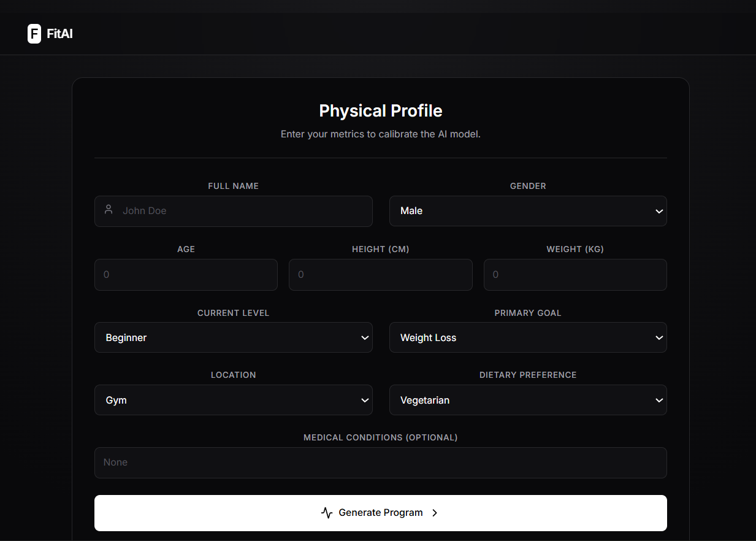Open the Gender dropdown showing Male
The height and width of the screenshot is (541, 756).
coord(527,211)
